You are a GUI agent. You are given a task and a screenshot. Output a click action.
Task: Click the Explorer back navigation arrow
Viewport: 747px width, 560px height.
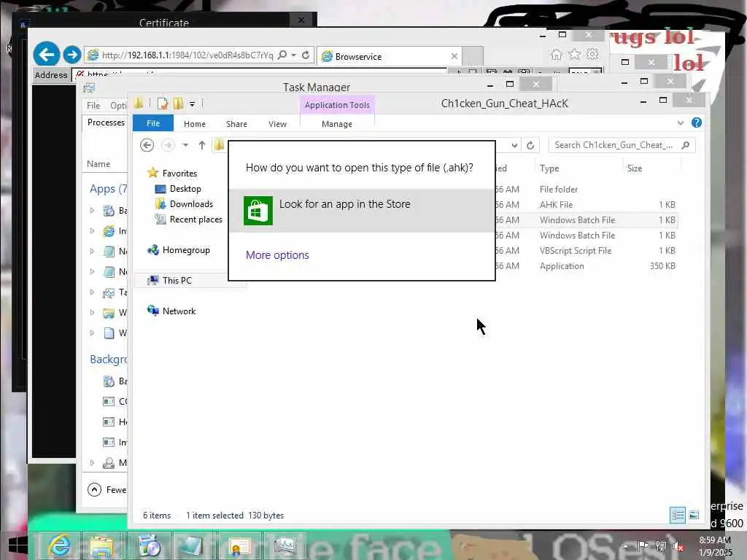[147, 145]
